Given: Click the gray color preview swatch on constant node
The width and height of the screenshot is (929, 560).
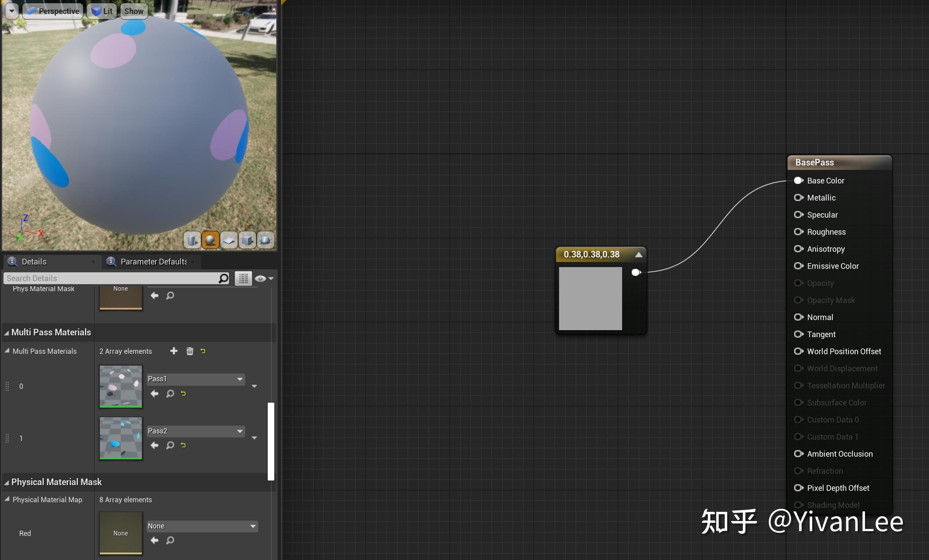Looking at the screenshot, I should 590,298.
